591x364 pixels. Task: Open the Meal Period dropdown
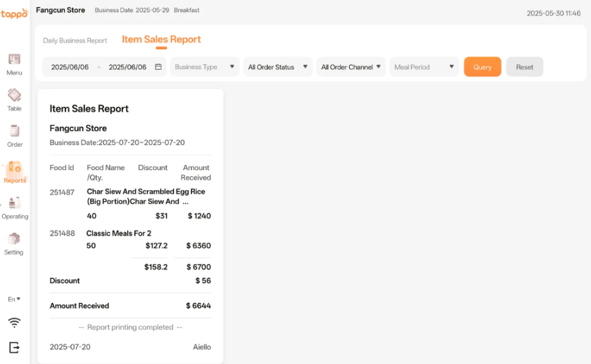point(424,67)
